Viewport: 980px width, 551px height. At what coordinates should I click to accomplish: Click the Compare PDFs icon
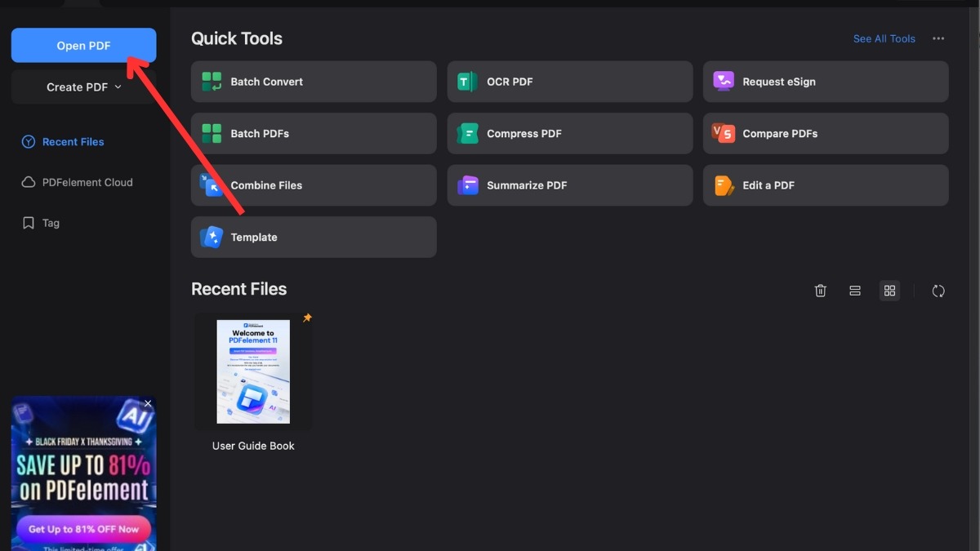point(724,133)
